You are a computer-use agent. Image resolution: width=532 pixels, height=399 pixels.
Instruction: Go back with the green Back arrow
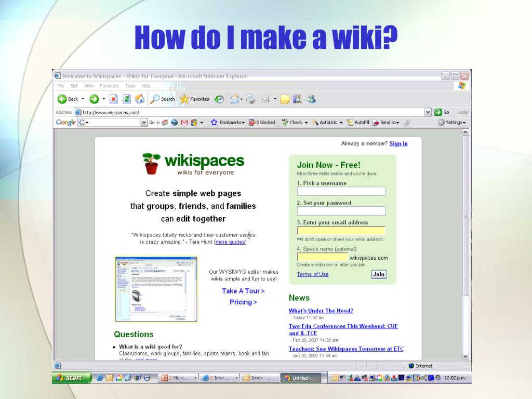[x=68, y=99]
